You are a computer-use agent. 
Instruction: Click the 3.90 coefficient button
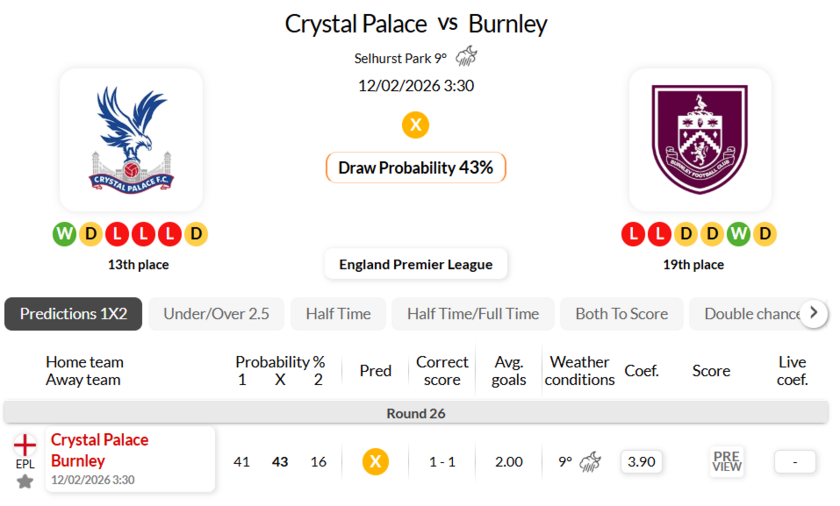click(x=640, y=461)
